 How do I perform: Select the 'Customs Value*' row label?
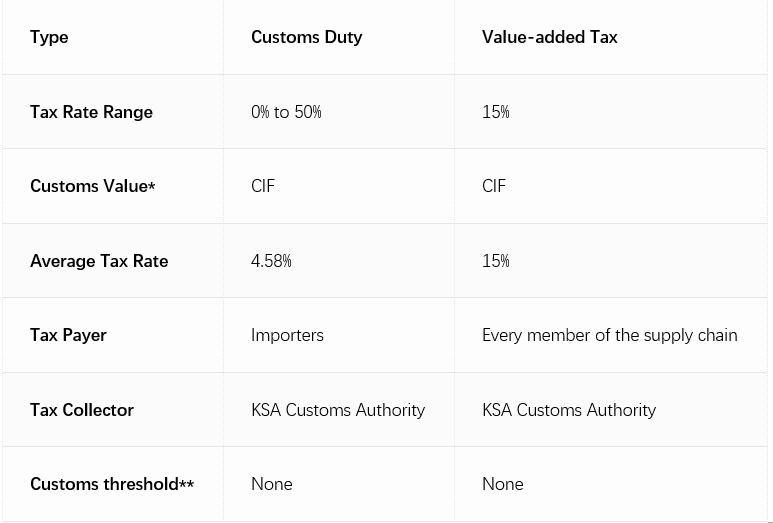[92, 186]
